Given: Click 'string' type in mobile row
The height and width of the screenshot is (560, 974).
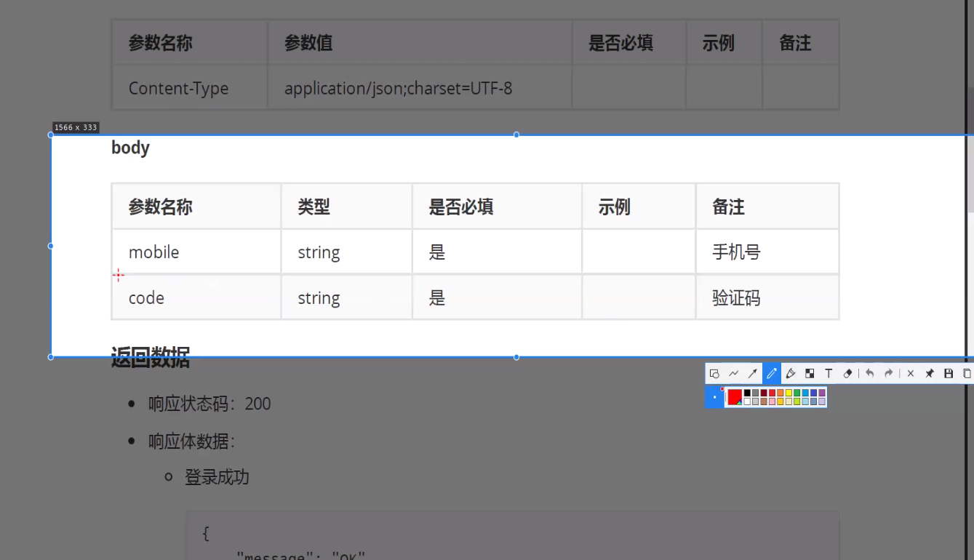Looking at the screenshot, I should point(346,252).
